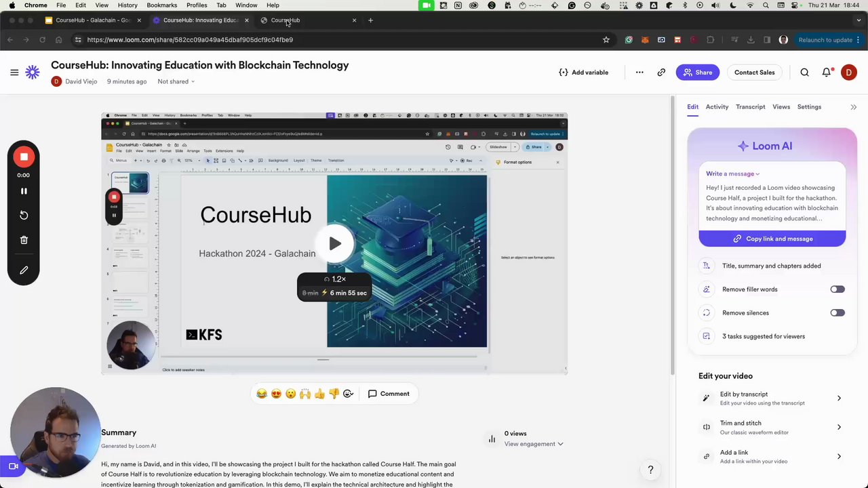Open the notifications bell
Viewport: 868px width, 488px height.
(x=827, y=73)
